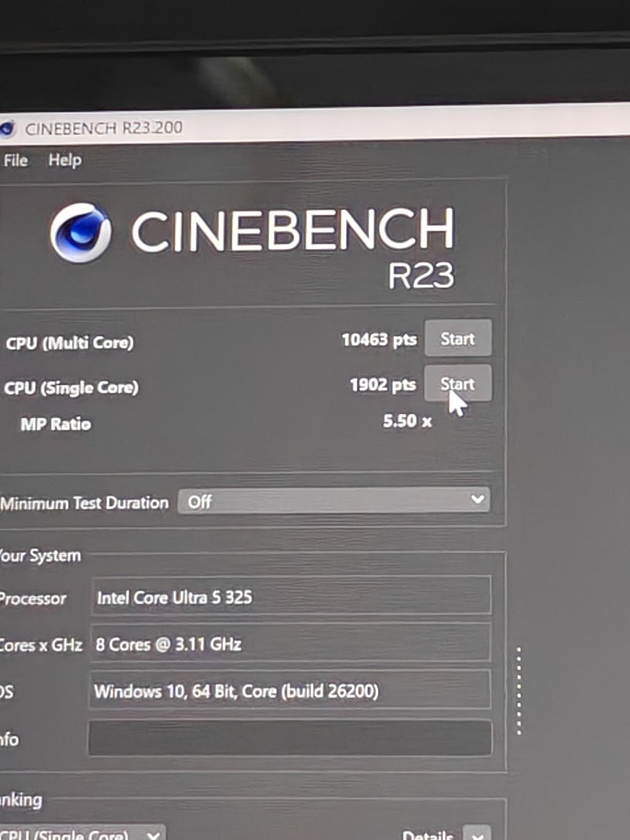Image resolution: width=630 pixels, height=840 pixels.
Task: Click the 10463 pts multi core score
Action: point(380,340)
